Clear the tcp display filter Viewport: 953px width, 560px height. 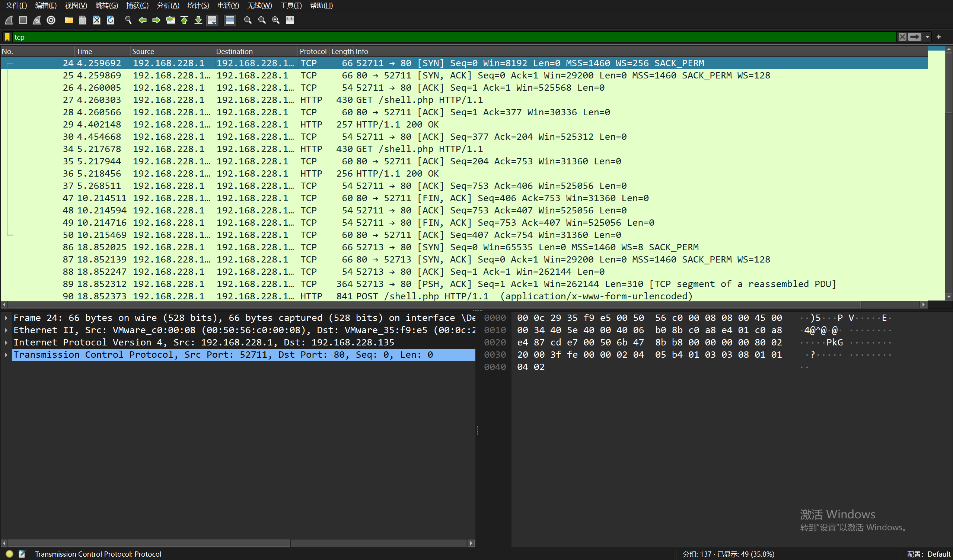click(x=902, y=37)
